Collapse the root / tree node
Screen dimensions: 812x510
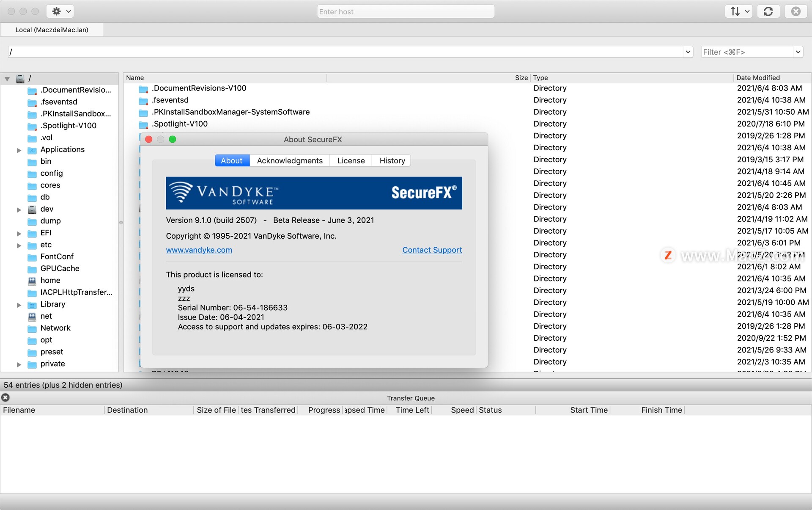pos(7,79)
